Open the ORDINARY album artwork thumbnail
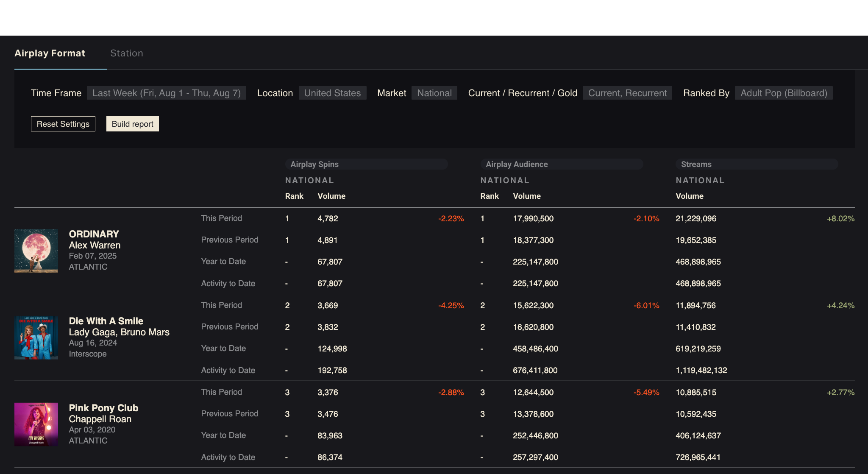 tap(36, 251)
